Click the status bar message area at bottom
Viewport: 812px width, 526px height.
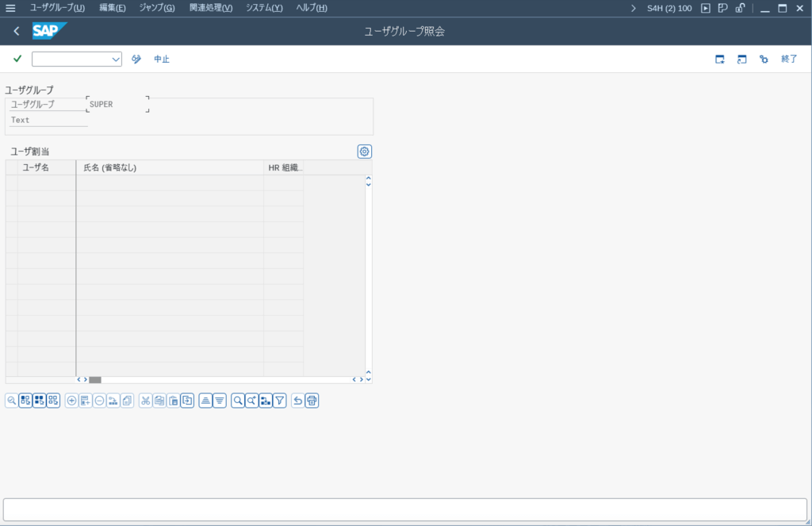(405, 510)
